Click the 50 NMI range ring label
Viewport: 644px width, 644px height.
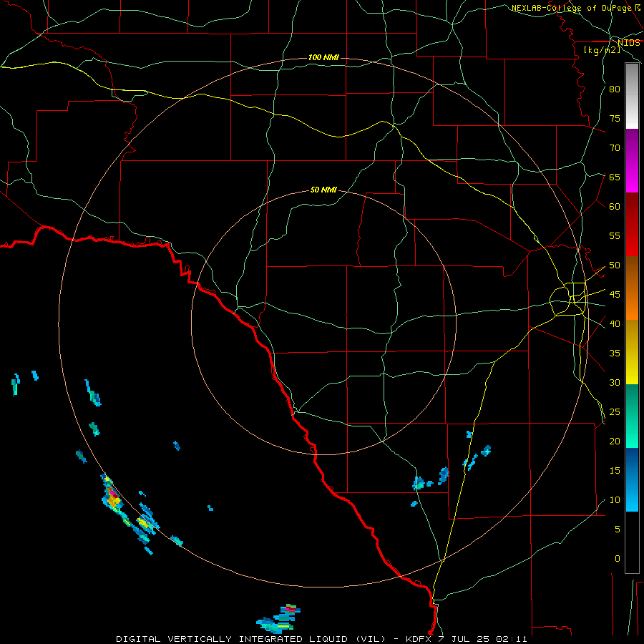323,190
